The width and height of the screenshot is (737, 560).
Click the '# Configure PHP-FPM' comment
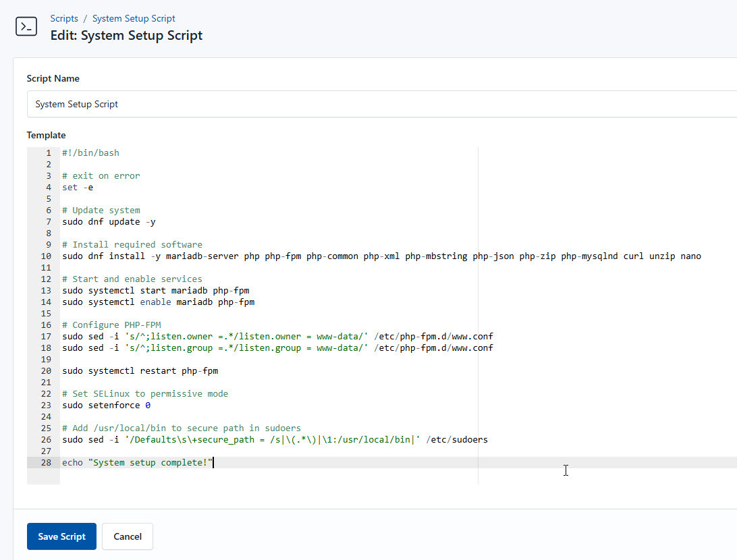111,325
